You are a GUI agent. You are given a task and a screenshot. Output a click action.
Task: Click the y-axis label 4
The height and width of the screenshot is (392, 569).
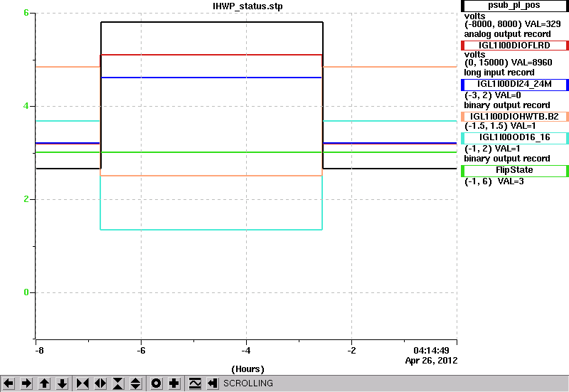26,106
